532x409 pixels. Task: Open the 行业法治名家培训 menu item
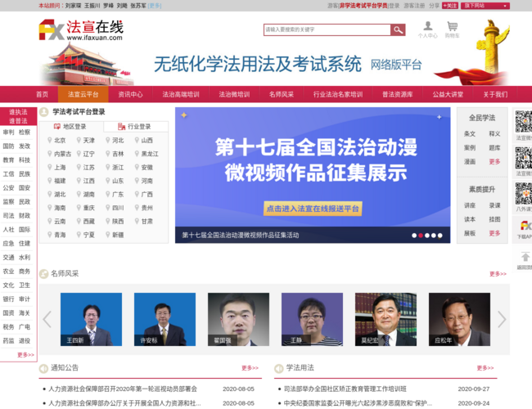(338, 94)
